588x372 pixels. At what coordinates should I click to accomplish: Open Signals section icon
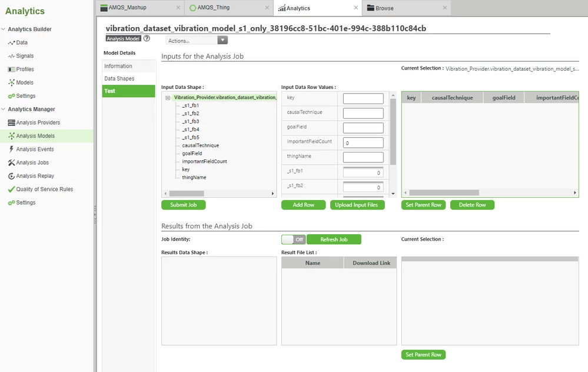(11, 56)
